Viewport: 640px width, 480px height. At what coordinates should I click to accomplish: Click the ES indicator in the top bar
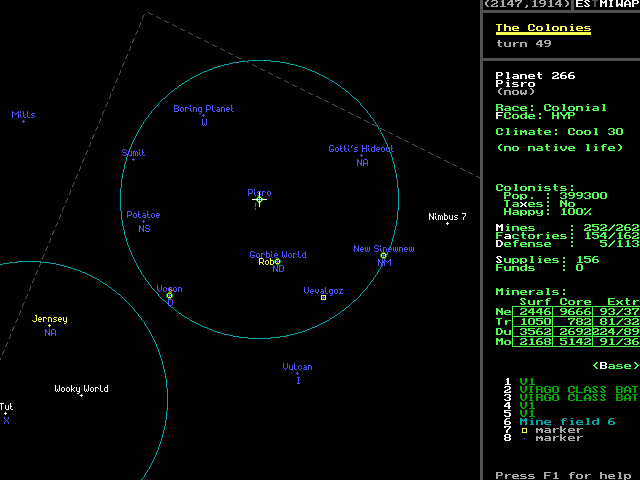[583, 5]
